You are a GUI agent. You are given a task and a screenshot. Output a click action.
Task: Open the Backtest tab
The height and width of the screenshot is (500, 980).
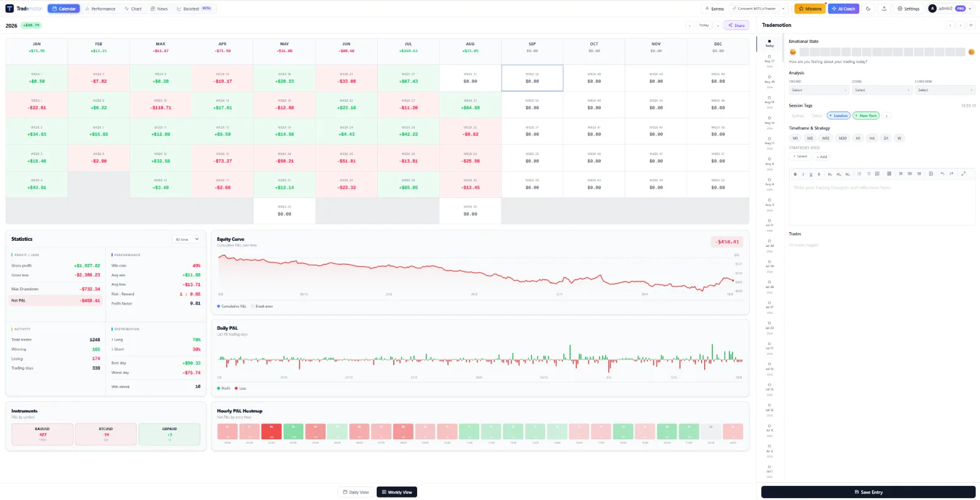[x=194, y=9]
